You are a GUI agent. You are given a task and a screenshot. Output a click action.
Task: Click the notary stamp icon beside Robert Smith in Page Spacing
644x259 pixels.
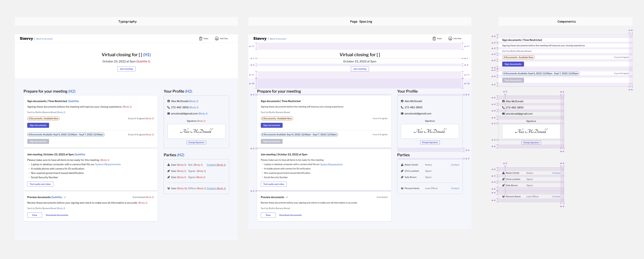402,165
